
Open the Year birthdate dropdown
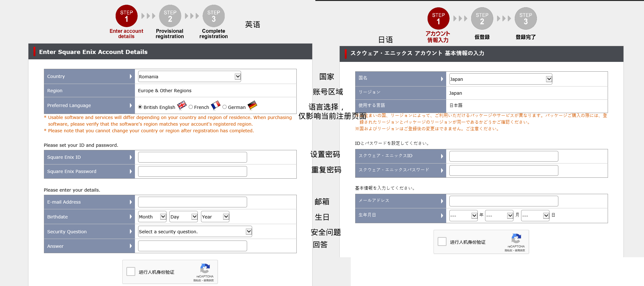click(215, 217)
